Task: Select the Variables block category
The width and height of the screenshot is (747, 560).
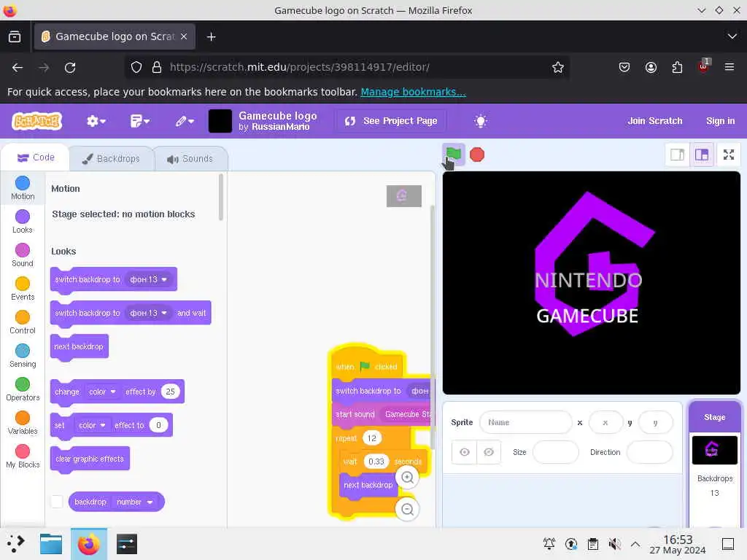Action: click(x=23, y=424)
